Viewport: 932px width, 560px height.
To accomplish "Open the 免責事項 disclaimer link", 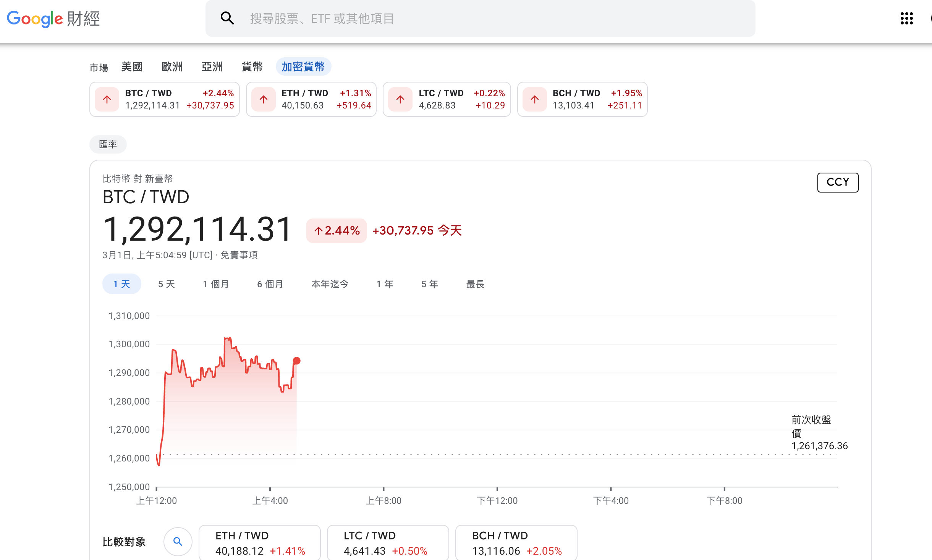I will point(239,255).
